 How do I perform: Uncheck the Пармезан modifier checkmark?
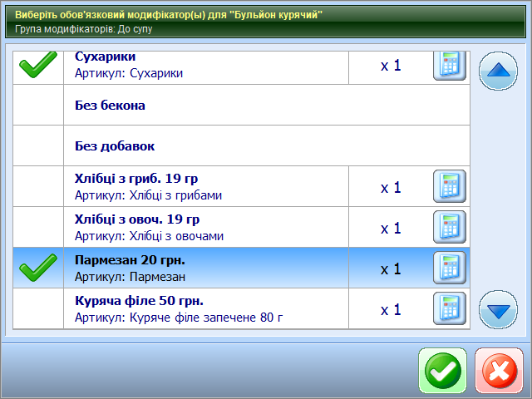(37, 268)
